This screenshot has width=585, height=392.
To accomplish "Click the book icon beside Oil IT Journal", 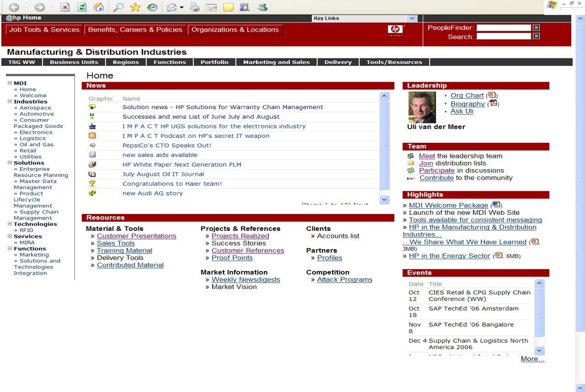I will (92, 174).
